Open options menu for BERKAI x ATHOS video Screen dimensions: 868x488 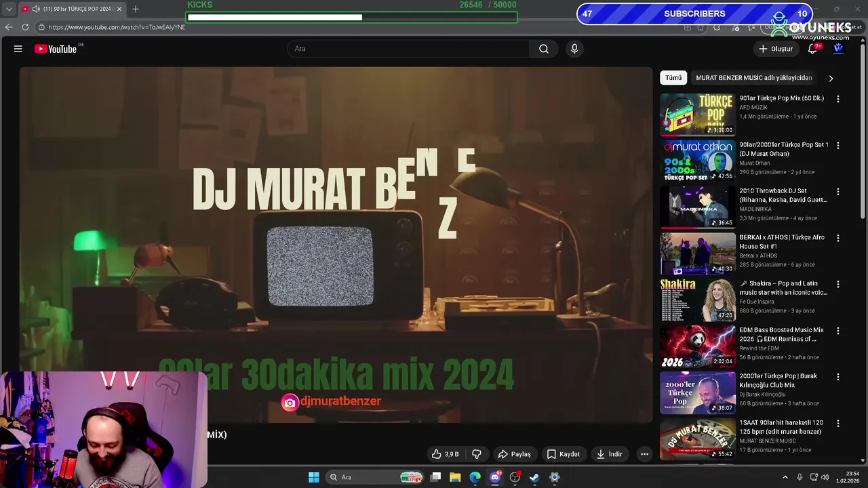pos(838,239)
